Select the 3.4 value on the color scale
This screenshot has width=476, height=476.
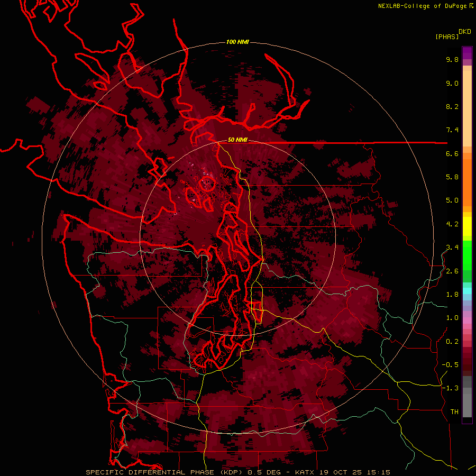(x=452, y=248)
